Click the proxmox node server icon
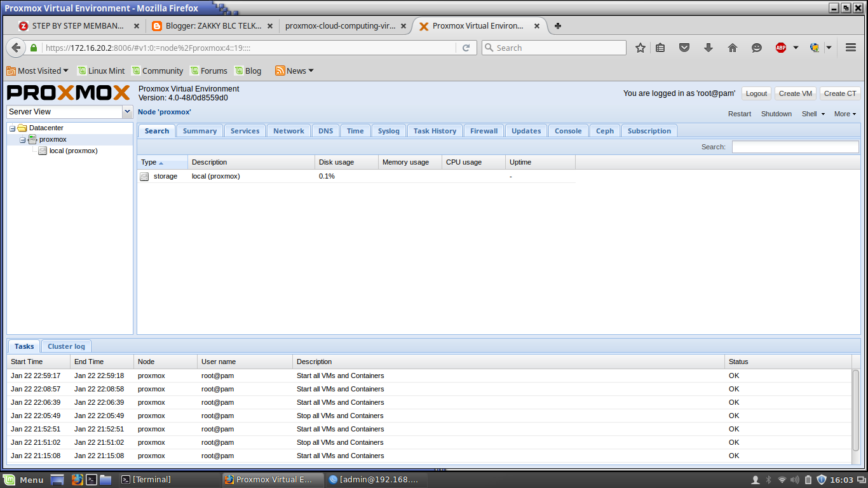The height and width of the screenshot is (488, 868). pyautogui.click(x=32, y=139)
